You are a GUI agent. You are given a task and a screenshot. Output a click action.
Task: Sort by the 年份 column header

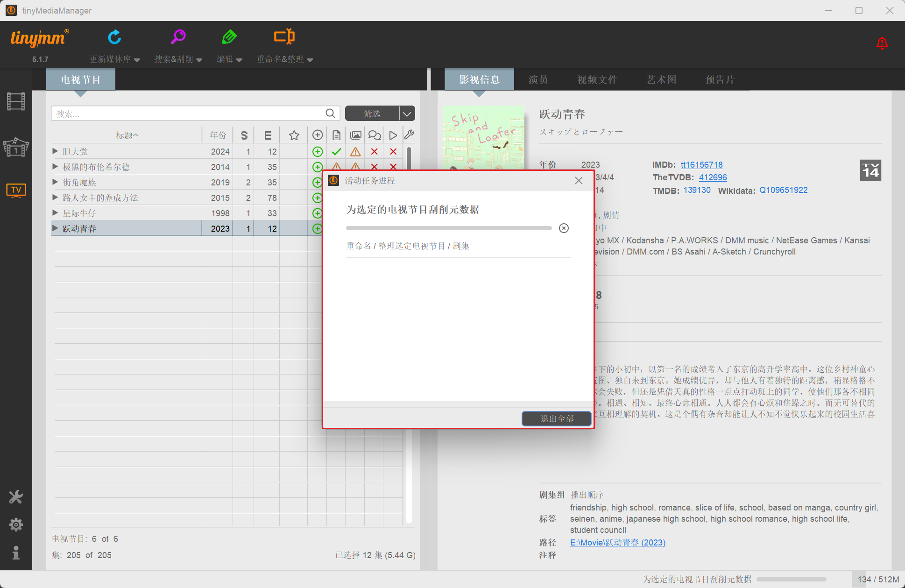218,135
